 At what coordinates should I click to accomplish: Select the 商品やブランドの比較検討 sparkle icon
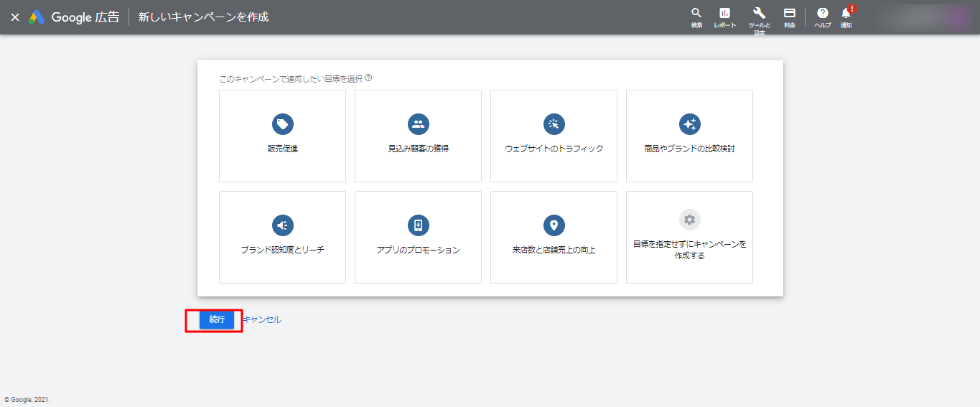click(x=689, y=124)
